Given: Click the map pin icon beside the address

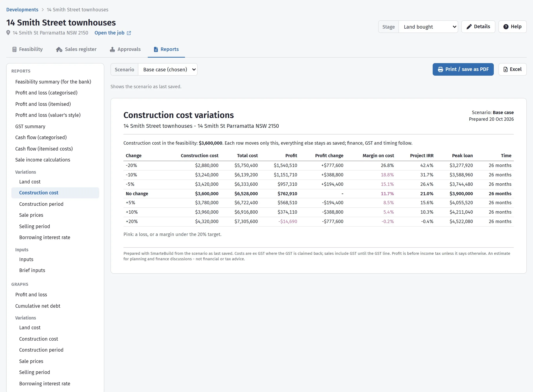Looking at the screenshot, I should coord(8,33).
